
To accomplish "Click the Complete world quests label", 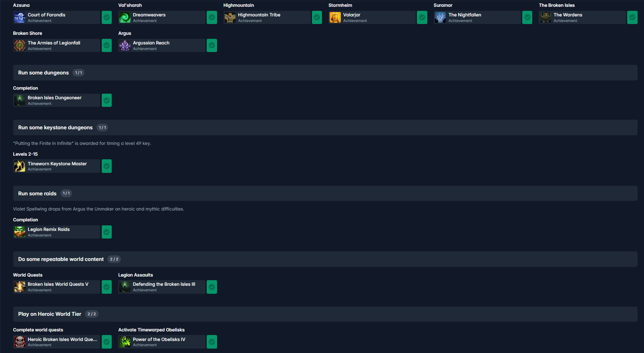I will 38,330.
